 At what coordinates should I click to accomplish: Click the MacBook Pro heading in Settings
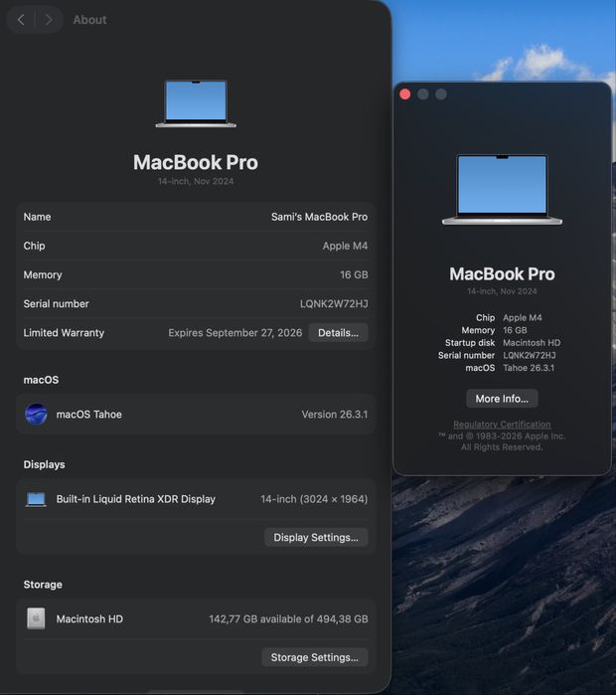196,162
